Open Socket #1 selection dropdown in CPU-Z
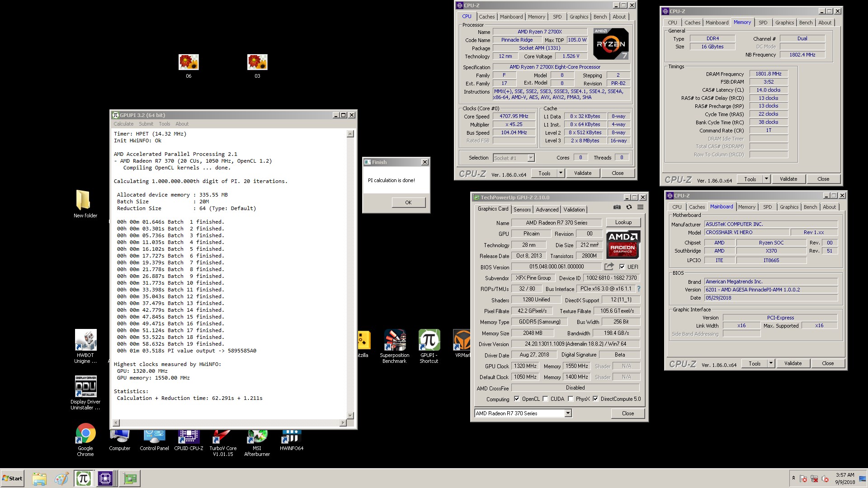 (531, 158)
